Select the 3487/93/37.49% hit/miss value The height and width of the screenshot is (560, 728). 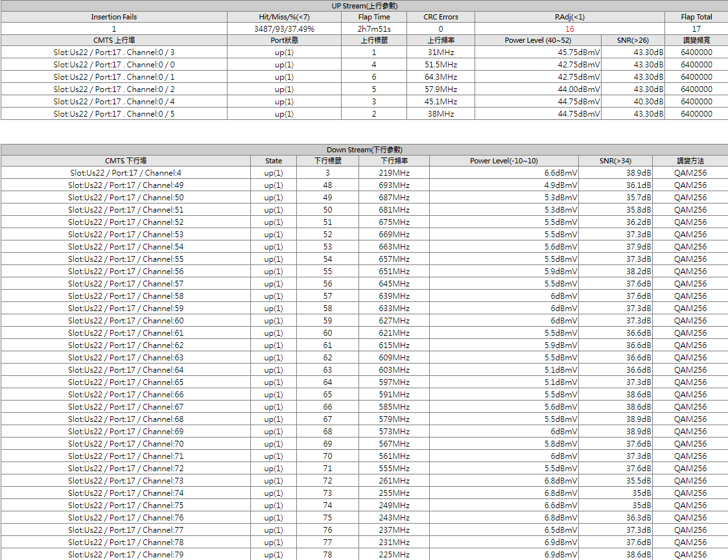[x=284, y=29]
